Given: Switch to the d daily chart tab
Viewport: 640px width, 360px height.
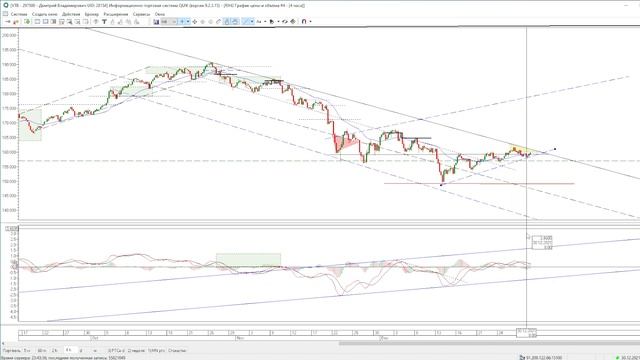Looking at the screenshot, I should 81,350.
